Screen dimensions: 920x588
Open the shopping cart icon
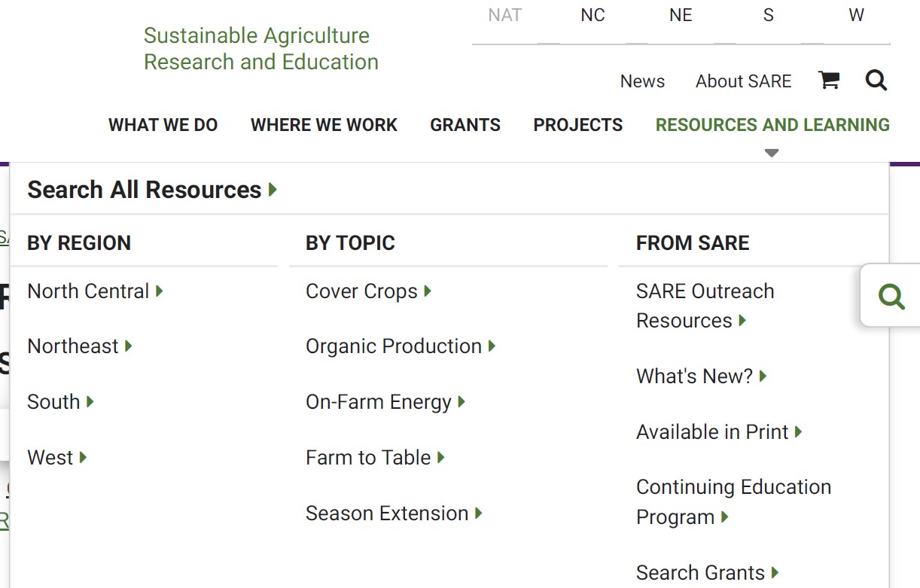[x=828, y=81]
